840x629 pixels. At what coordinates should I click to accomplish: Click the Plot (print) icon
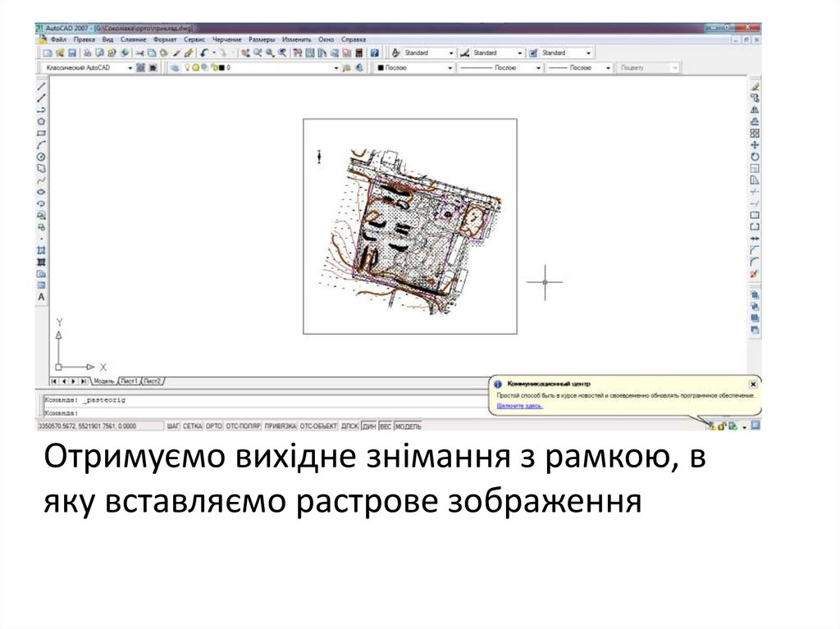tap(87, 53)
